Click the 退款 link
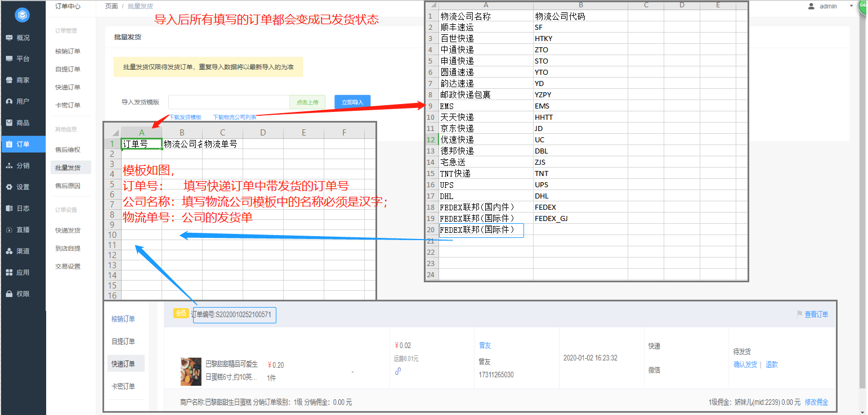The image size is (868, 415). [x=772, y=364]
